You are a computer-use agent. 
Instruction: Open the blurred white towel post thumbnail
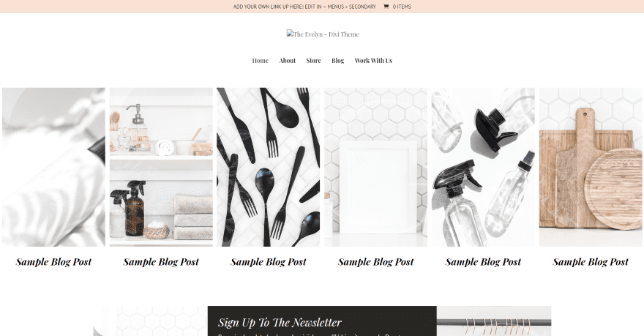[x=53, y=167]
